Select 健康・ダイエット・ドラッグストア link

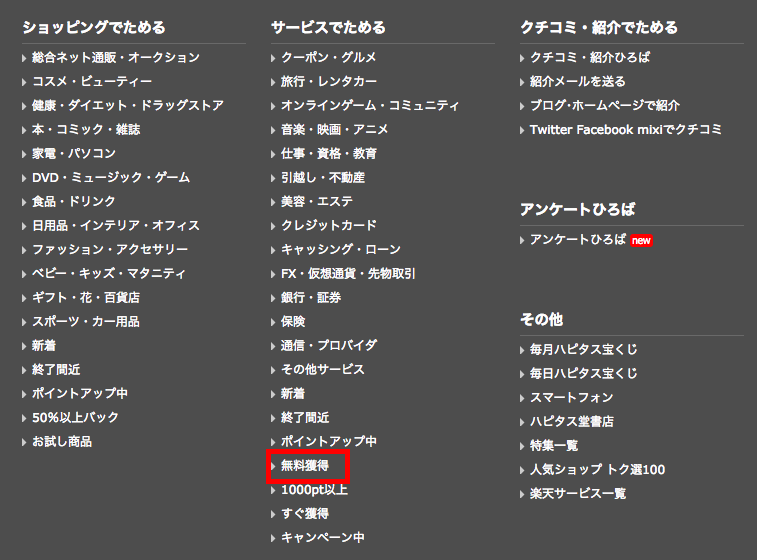click(128, 106)
